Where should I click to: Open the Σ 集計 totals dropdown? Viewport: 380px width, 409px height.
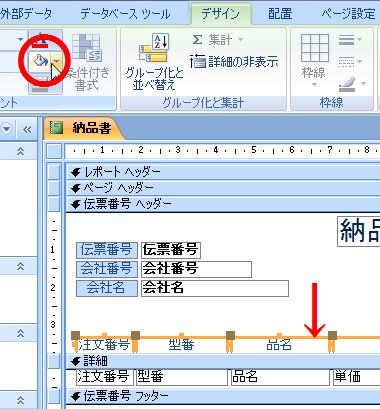217,40
